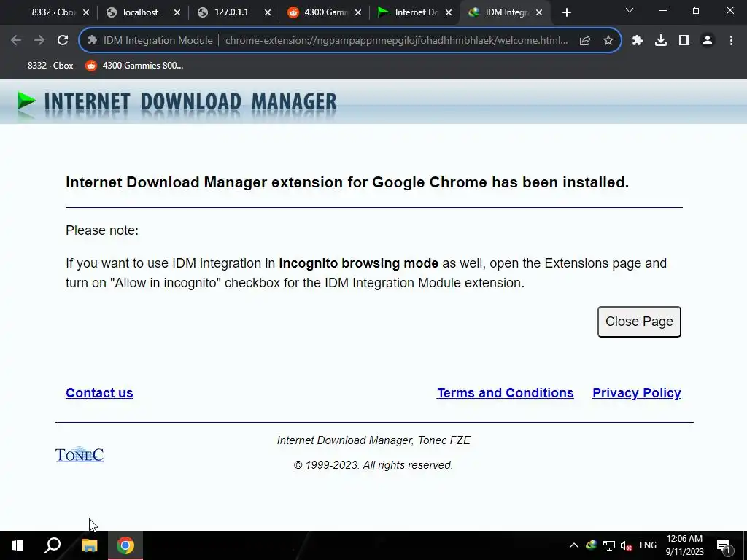Switch the ENG input language

click(x=648, y=545)
